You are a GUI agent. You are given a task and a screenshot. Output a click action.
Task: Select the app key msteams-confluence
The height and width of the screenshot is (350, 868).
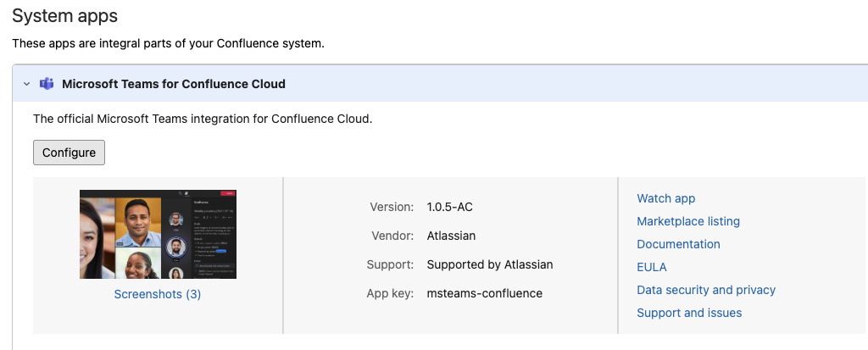(x=484, y=293)
